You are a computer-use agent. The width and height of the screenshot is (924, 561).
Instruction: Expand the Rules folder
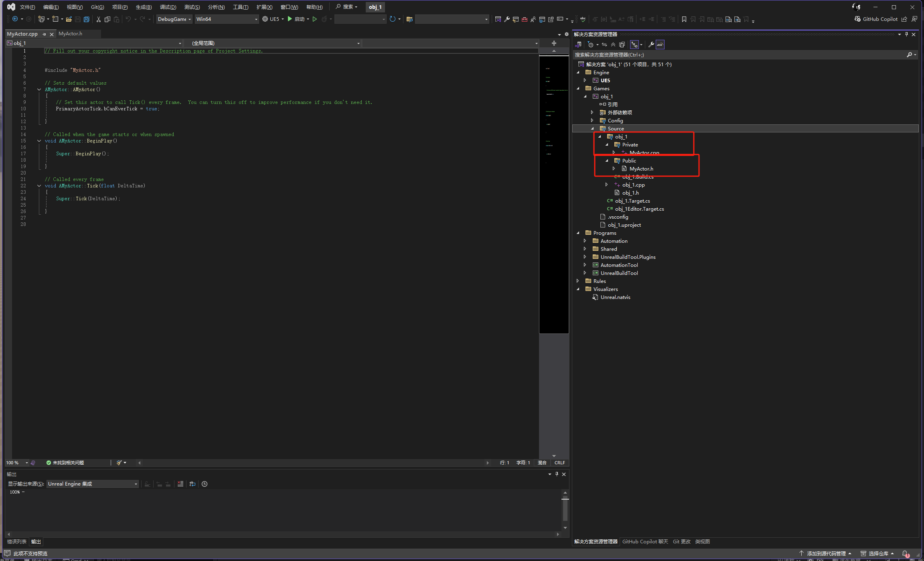click(578, 281)
